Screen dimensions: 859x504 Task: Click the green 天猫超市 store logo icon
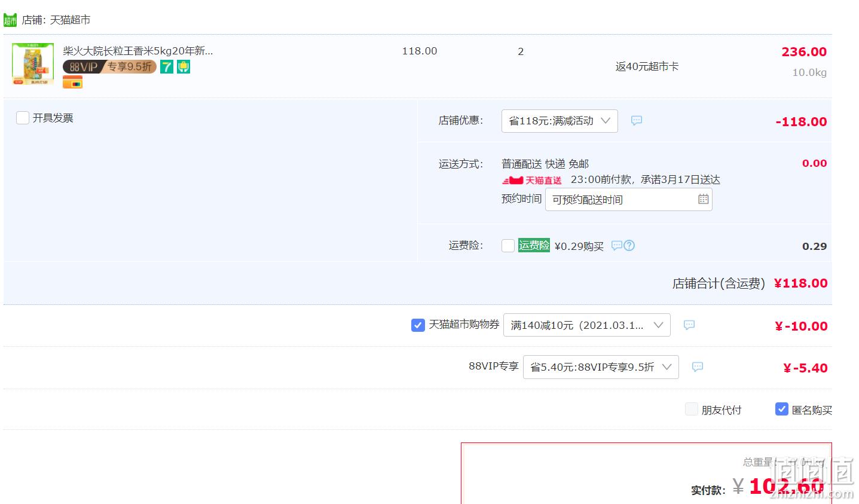(x=10, y=20)
